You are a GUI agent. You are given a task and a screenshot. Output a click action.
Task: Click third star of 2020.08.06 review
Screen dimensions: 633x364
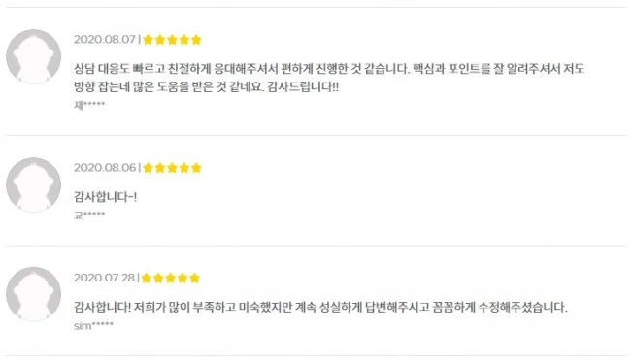172,168
